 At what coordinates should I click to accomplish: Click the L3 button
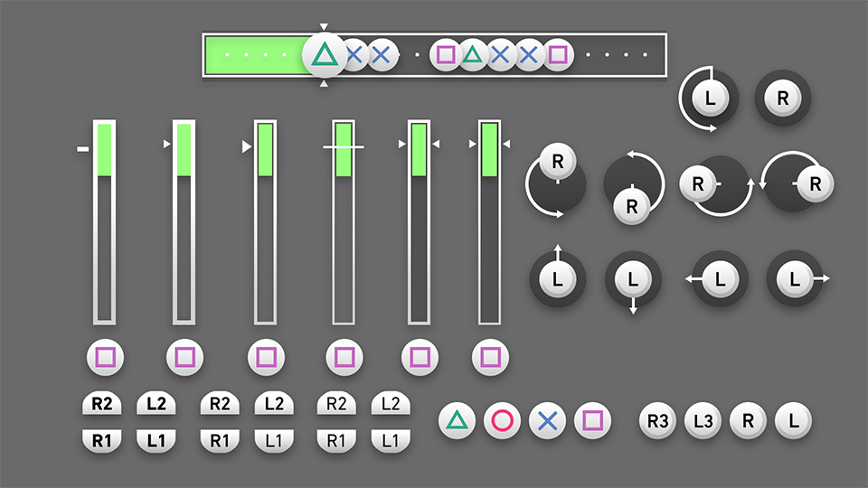pos(703,421)
